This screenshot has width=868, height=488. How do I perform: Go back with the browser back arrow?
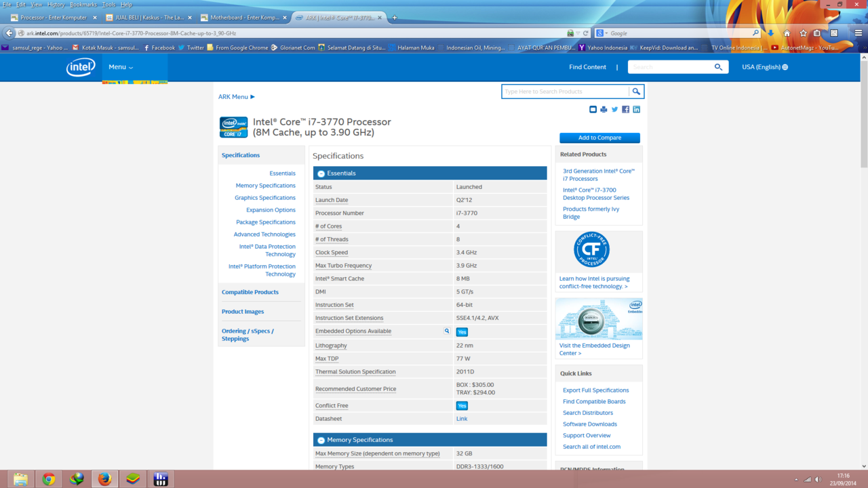pyautogui.click(x=9, y=33)
